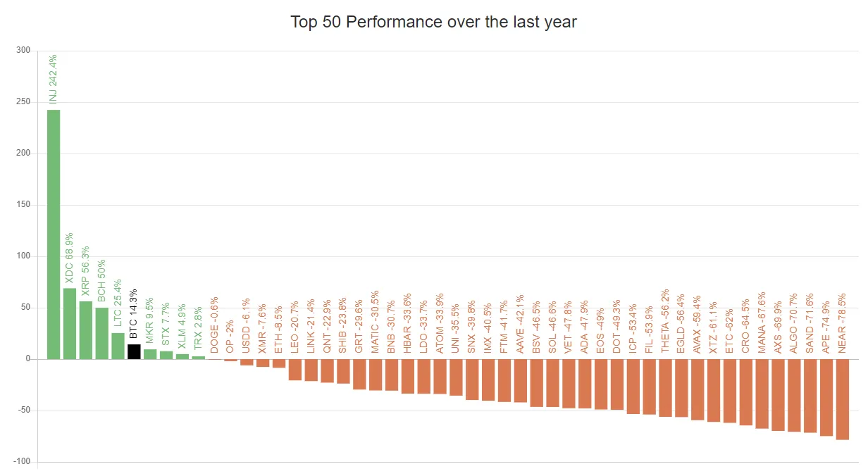This screenshot has width=868, height=476.
Task: Click the NEAR -78.5% orange bar
Action: (x=843, y=399)
